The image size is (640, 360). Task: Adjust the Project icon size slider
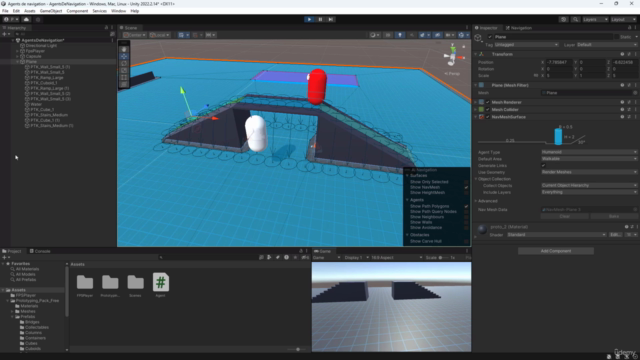click(x=298, y=349)
